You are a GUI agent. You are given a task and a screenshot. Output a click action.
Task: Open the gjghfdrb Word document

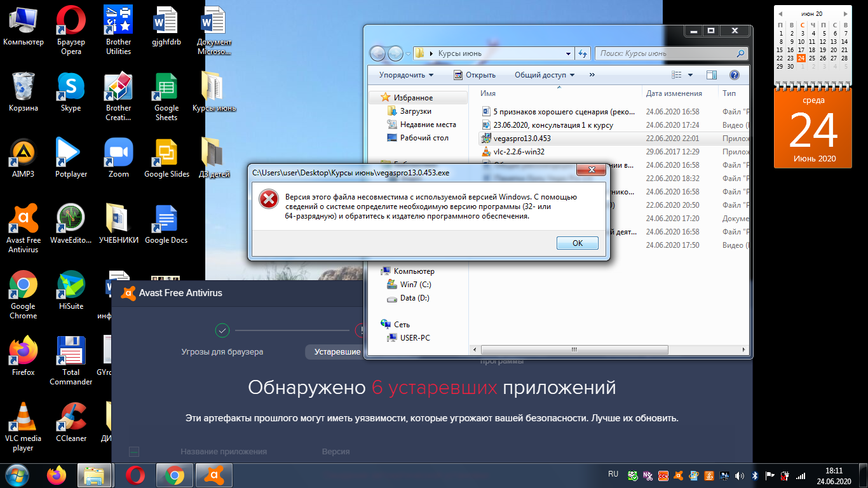pos(166,25)
